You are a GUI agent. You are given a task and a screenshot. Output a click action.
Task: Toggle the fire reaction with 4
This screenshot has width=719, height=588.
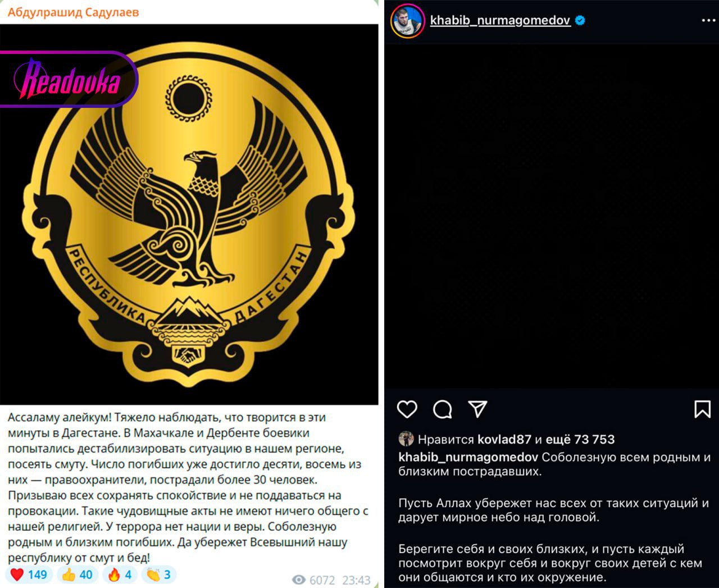click(120, 575)
